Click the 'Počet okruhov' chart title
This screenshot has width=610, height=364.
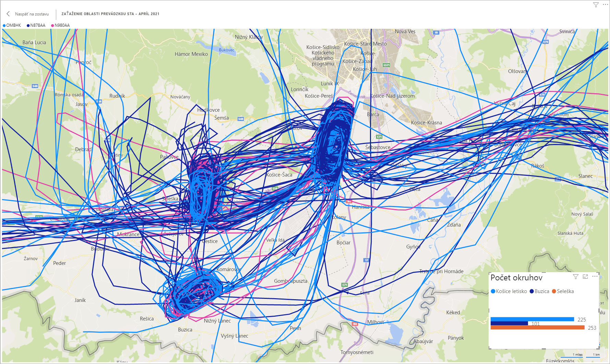pos(516,278)
